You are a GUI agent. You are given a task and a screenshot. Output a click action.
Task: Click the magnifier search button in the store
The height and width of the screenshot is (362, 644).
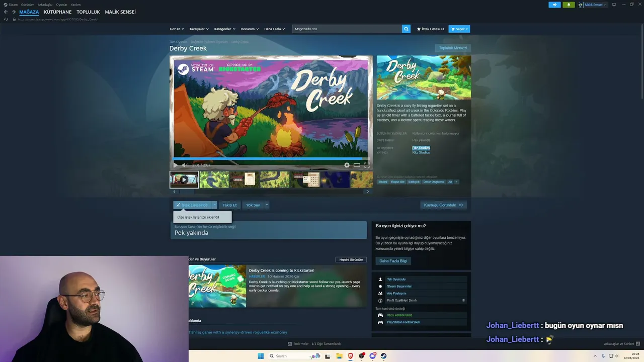(x=406, y=29)
